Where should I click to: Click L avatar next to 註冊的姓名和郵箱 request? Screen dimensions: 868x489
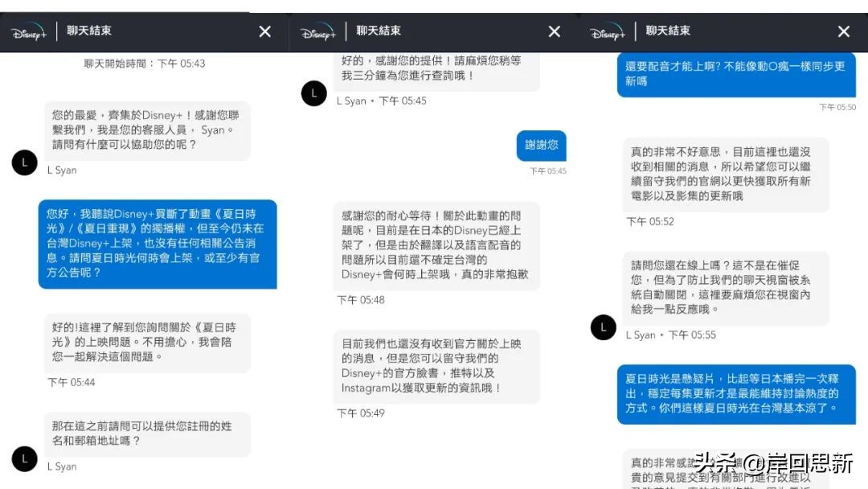(24, 459)
